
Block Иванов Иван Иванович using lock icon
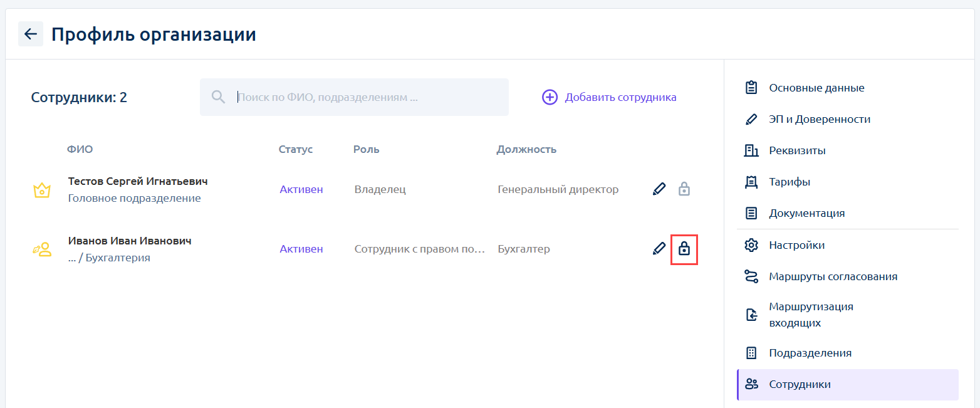tap(684, 249)
